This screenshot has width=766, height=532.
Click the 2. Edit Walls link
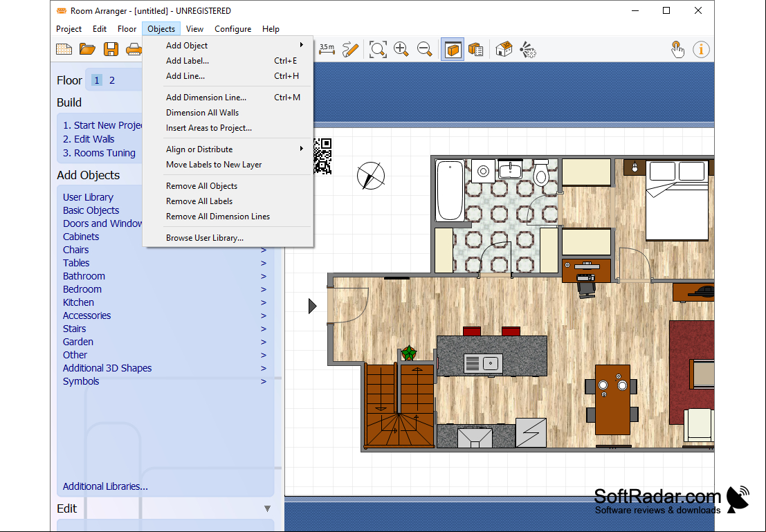tap(89, 139)
